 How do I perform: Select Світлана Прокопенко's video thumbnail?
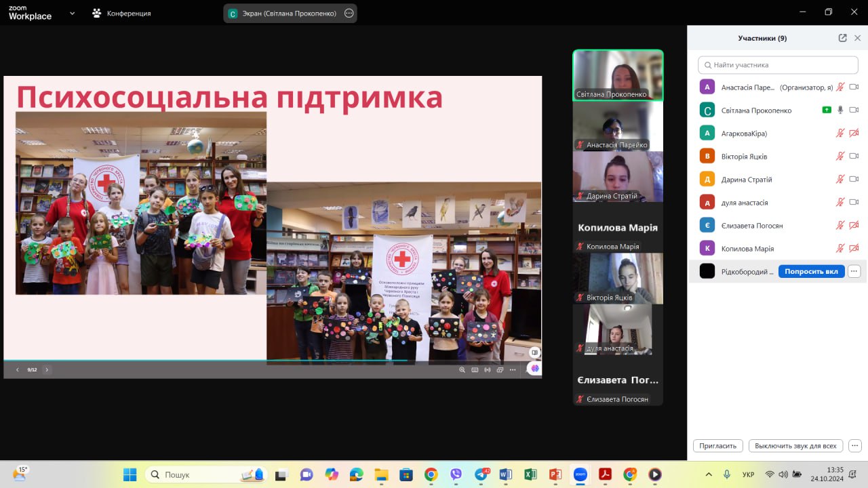coord(618,75)
